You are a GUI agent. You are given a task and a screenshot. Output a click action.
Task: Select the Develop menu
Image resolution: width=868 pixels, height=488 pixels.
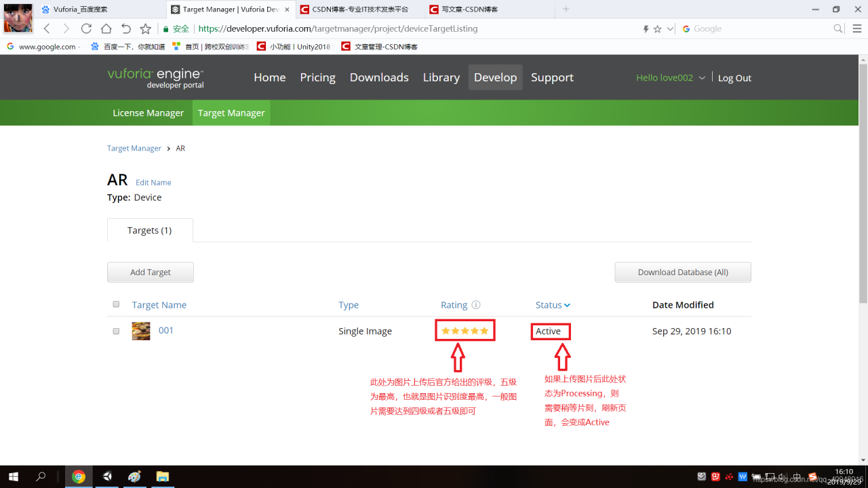(495, 77)
